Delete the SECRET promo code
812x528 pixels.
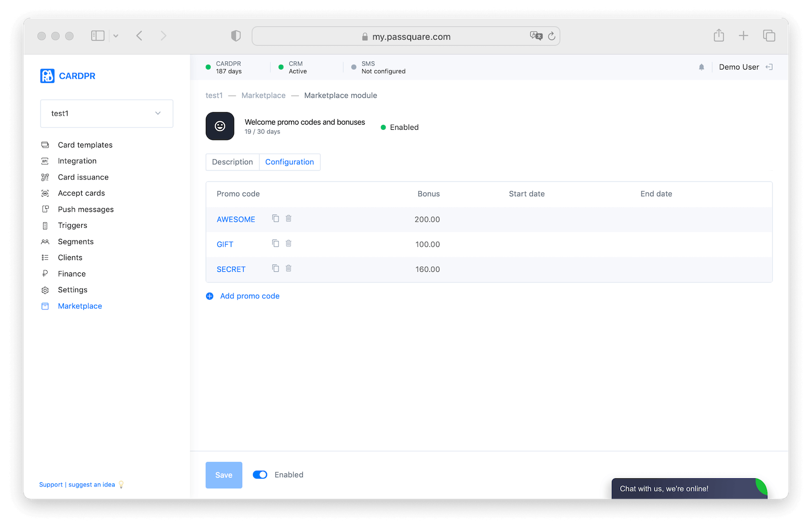(288, 268)
